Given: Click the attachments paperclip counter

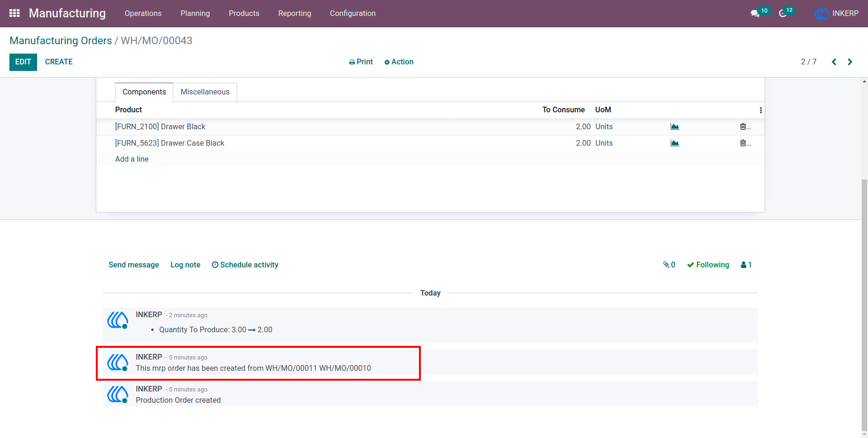Looking at the screenshot, I should (x=669, y=265).
